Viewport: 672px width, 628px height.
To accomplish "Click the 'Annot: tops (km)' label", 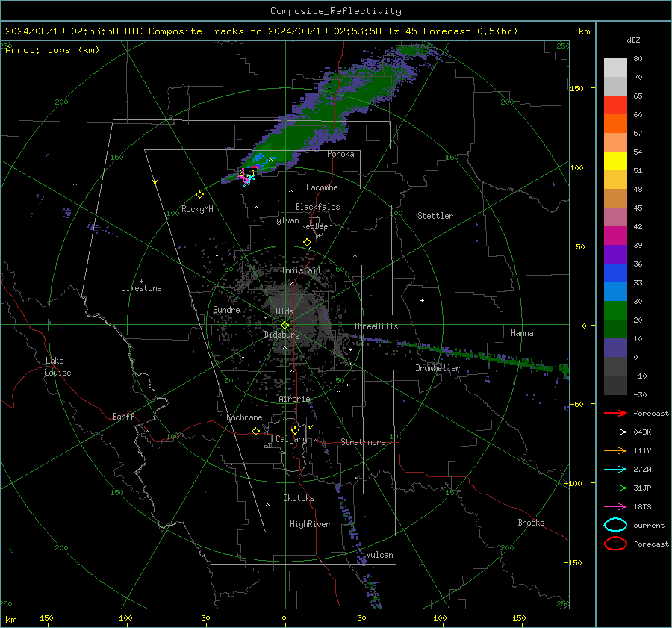I will pos(52,50).
